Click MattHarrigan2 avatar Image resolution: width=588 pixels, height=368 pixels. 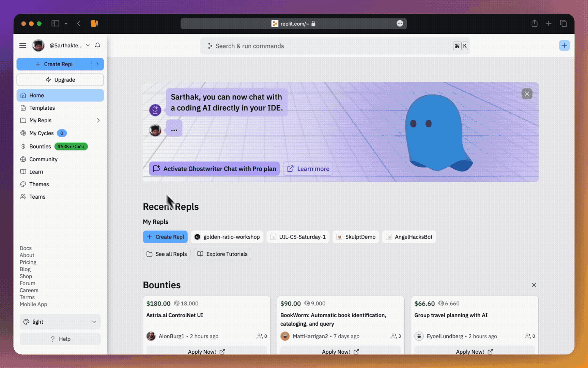coord(285,336)
